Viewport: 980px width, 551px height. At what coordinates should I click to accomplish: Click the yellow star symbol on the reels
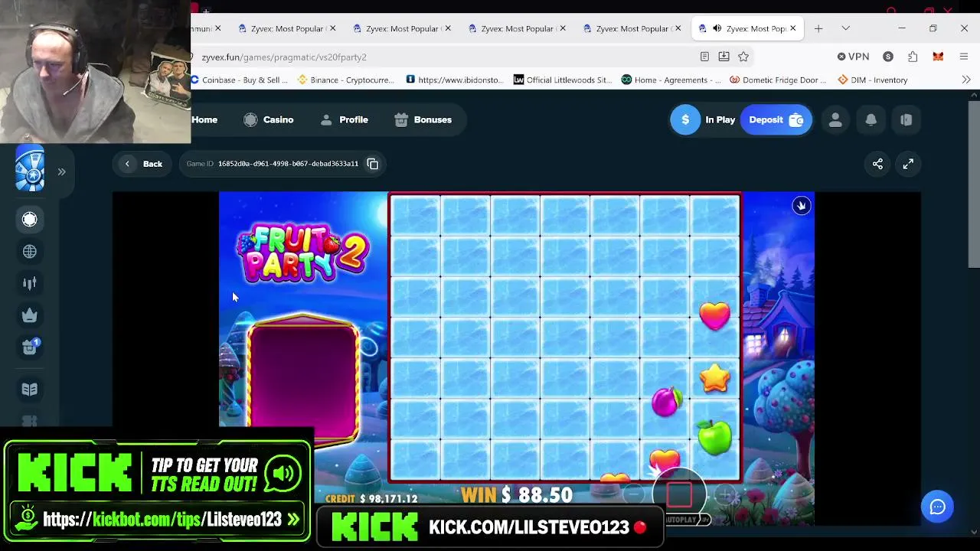pyautogui.click(x=714, y=377)
